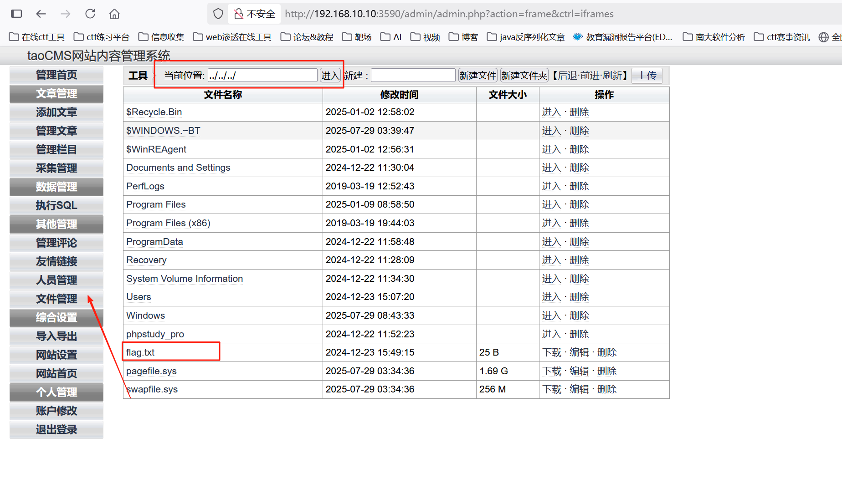Download pagefile.sys via its 下载 link
Screen dimensions: 842x504
[x=552, y=371]
